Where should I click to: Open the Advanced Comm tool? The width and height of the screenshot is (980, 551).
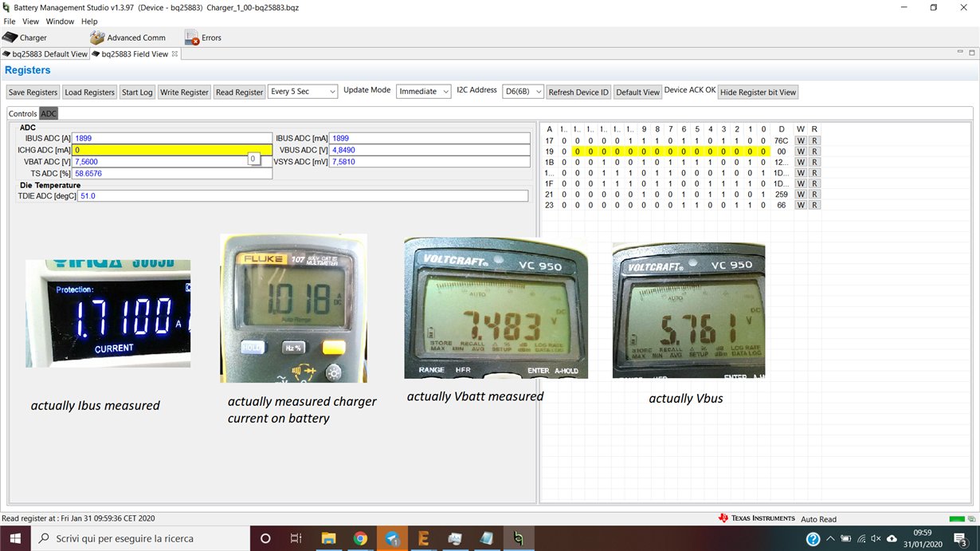pos(127,37)
